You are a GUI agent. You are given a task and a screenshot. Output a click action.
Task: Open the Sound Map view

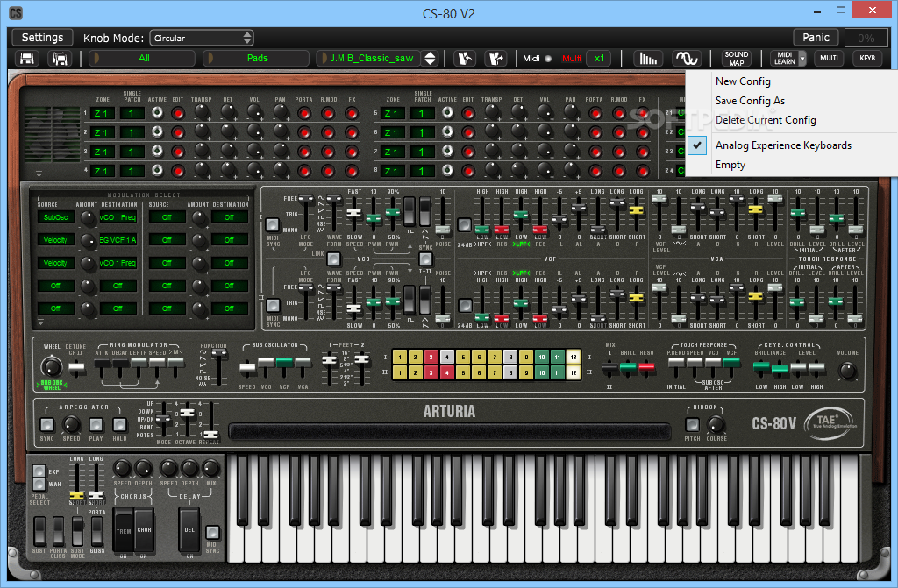(737, 59)
